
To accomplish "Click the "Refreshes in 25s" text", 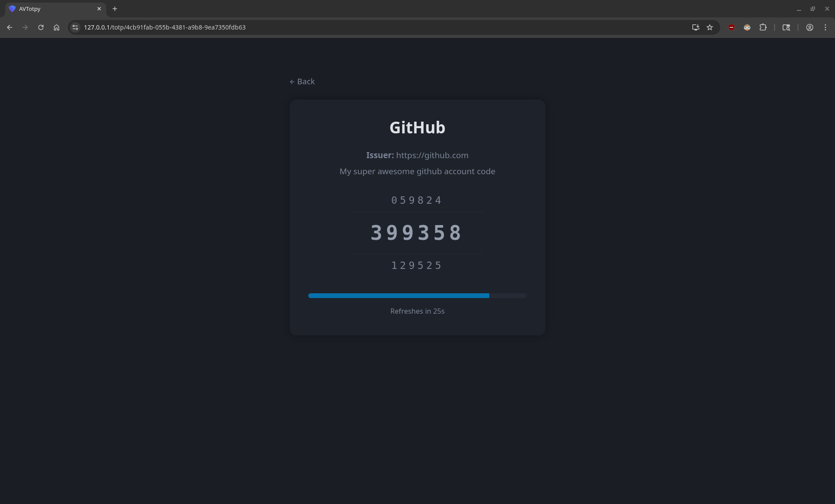I will [417, 311].
